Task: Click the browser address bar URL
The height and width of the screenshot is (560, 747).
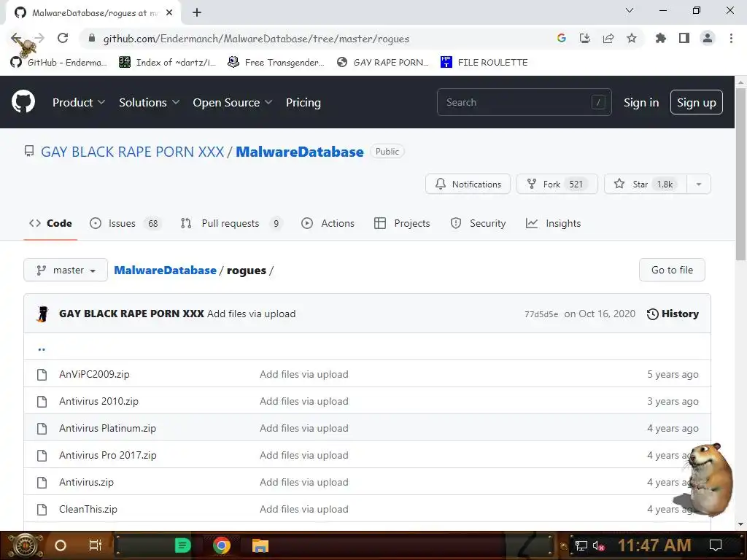Action: (x=256, y=39)
